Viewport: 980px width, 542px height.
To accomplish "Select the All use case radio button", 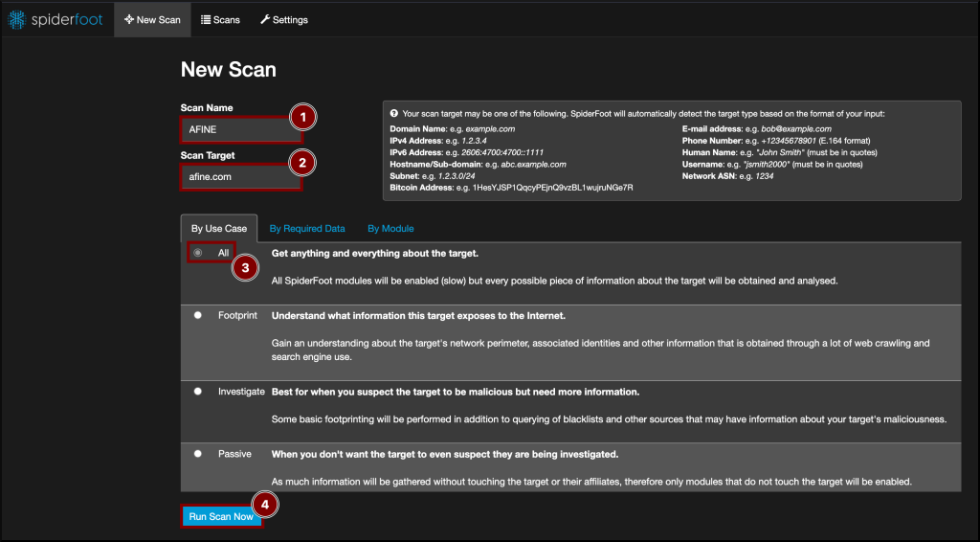I will [197, 253].
